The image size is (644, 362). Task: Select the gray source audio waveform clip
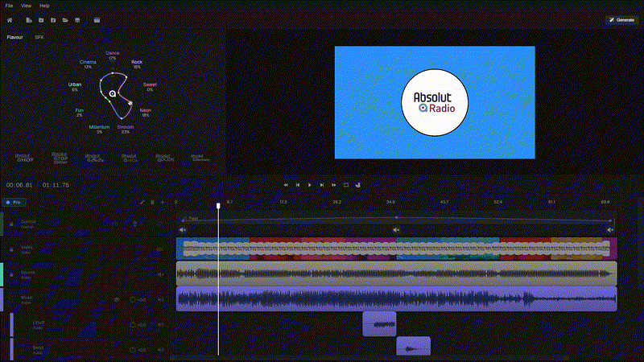point(396,274)
